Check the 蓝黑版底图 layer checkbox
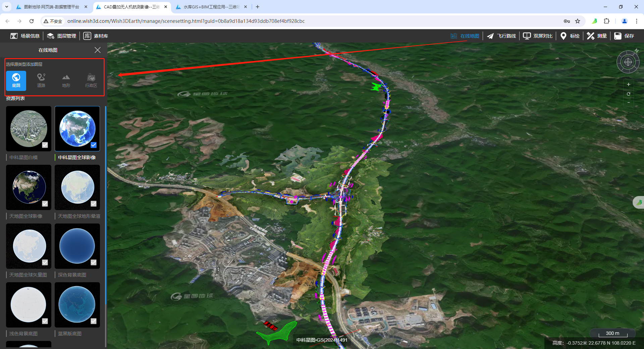Image resolution: width=644 pixels, height=349 pixels. [94, 321]
